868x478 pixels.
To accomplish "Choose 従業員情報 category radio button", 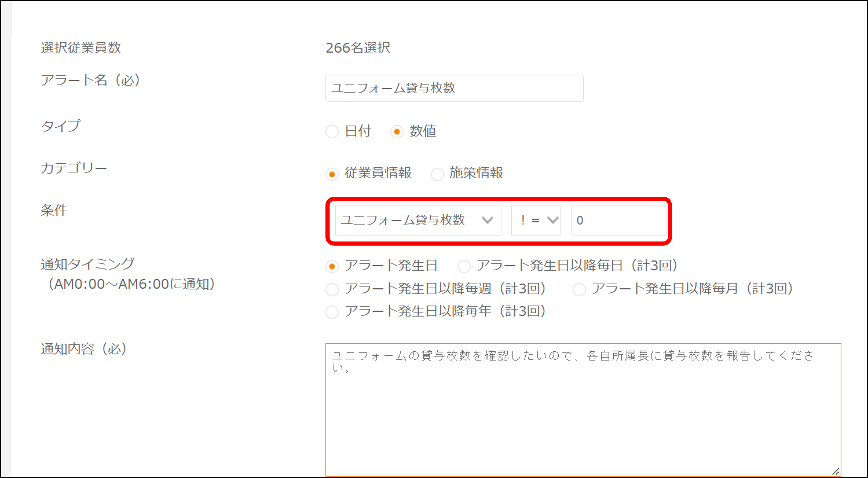I will [x=332, y=174].
